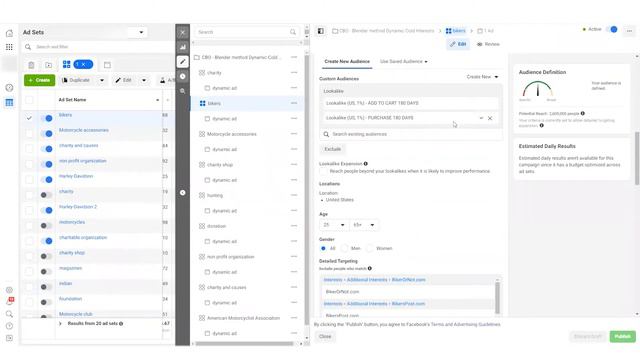Click the Exclude button under Custom Audiences
Image resolution: width=640 pixels, height=360 pixels.
[332, 149]
